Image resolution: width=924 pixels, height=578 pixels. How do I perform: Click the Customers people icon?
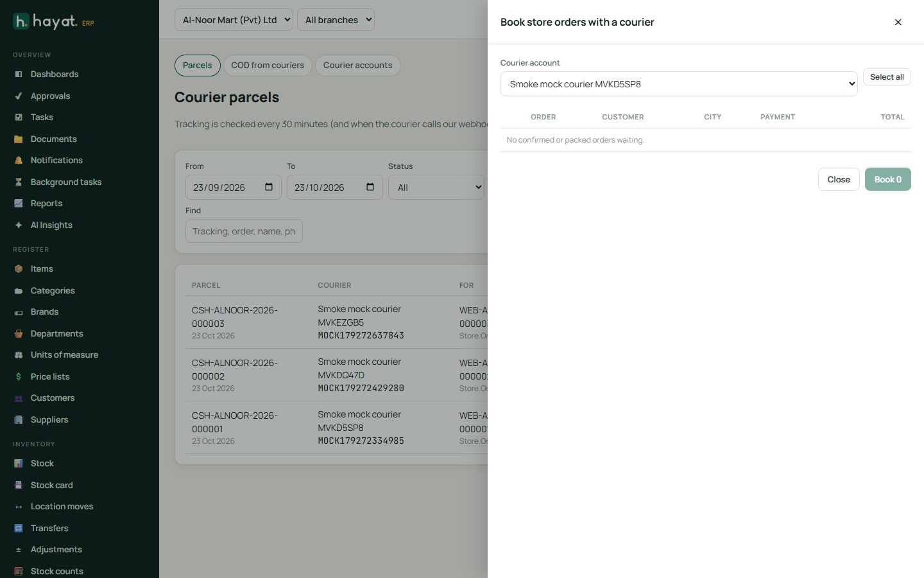(19, 398)
